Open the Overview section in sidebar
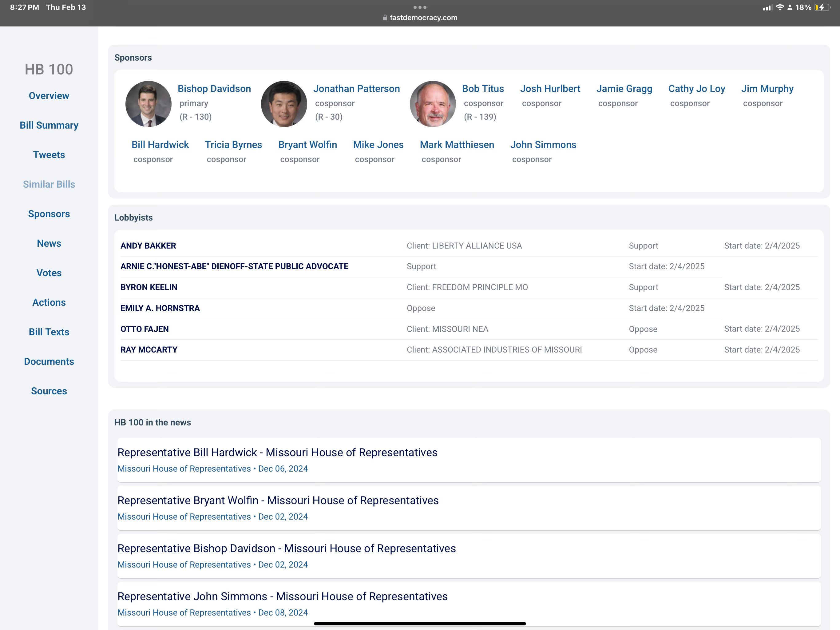 pyautogui.click(x=49, y=96)
